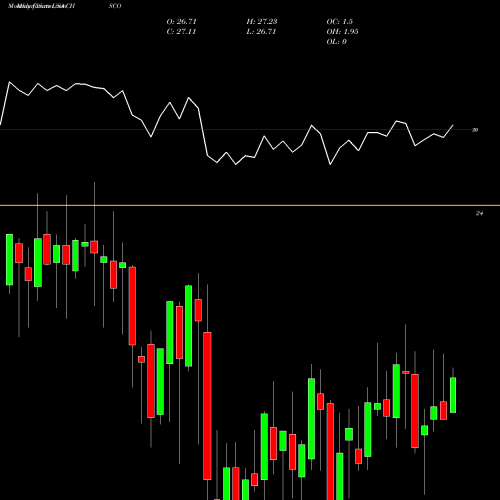
Task: Click the SCO ticker symbol label
Action: coord(115,6)
